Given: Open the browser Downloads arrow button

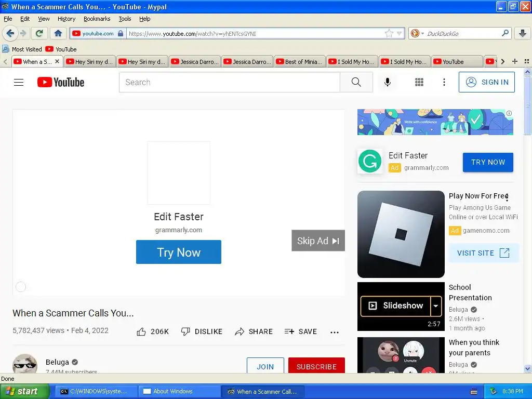Looking at the screenshot, I should (523, 33).
